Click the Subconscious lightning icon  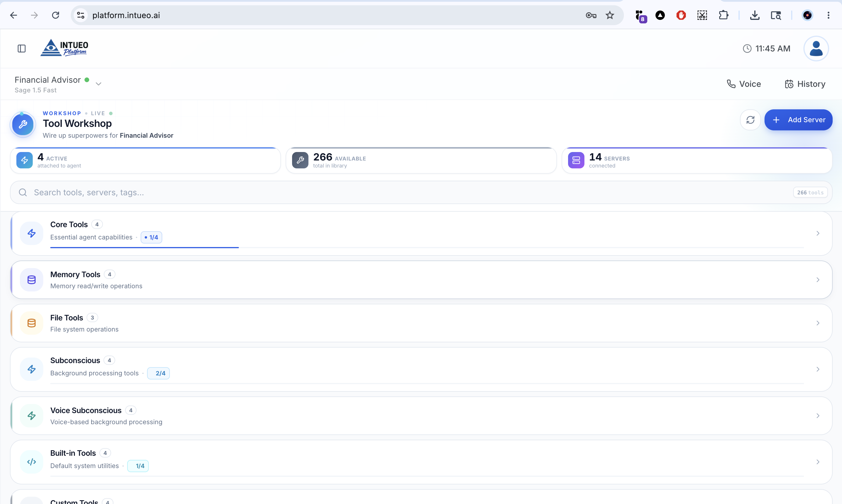[32, 369]
